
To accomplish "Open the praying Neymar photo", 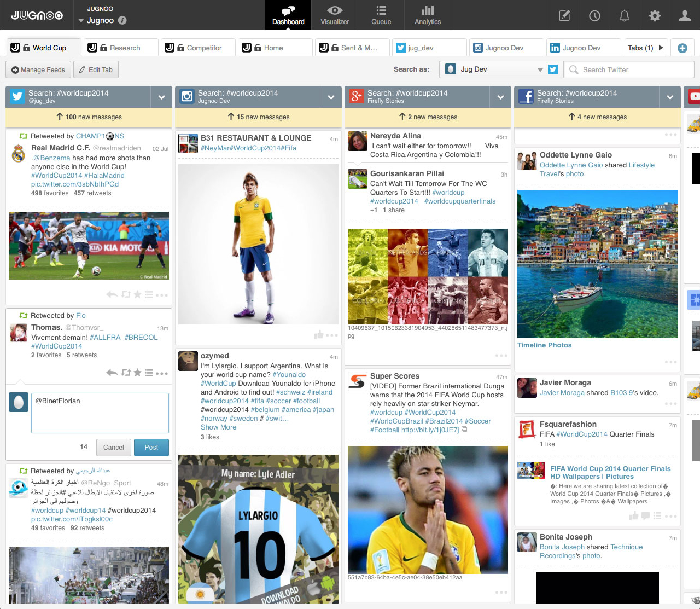I will (x=428, y=509).
